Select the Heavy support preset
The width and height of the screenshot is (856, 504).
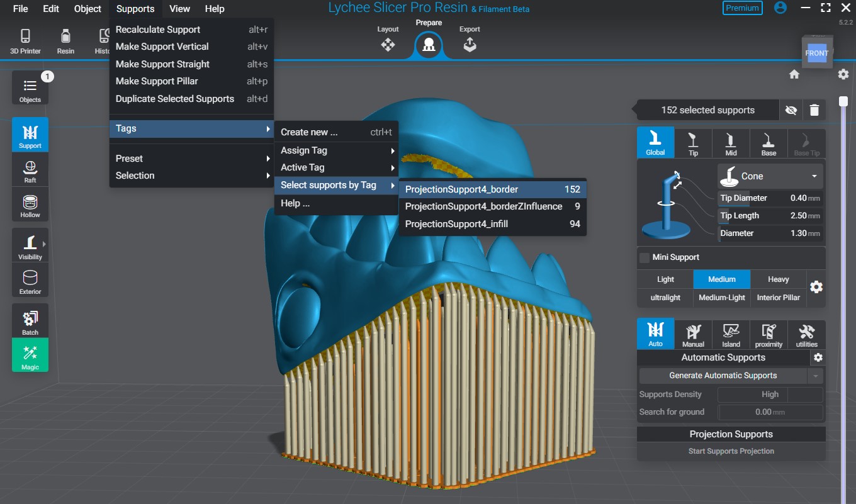click(x=779, y=279)
